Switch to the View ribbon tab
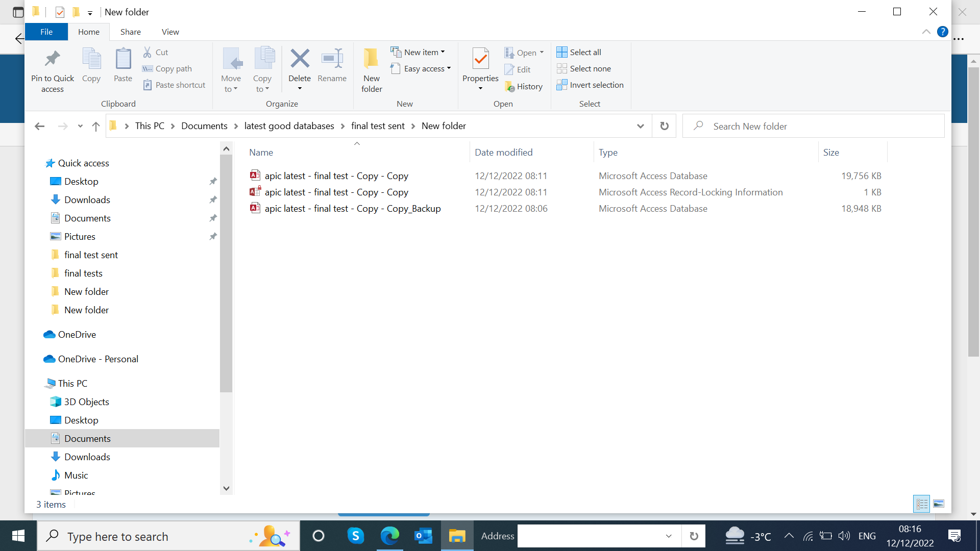The width and height of the screenshot is (980, 551). (x=170, y=32)
